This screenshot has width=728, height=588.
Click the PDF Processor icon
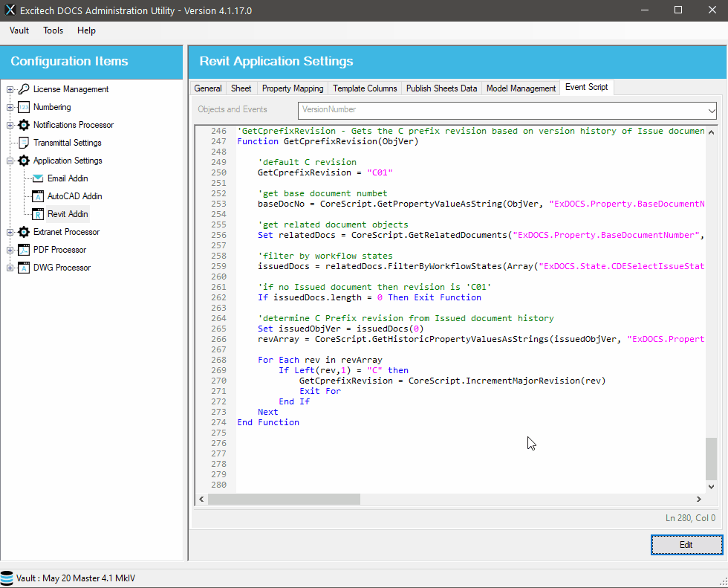24,250
